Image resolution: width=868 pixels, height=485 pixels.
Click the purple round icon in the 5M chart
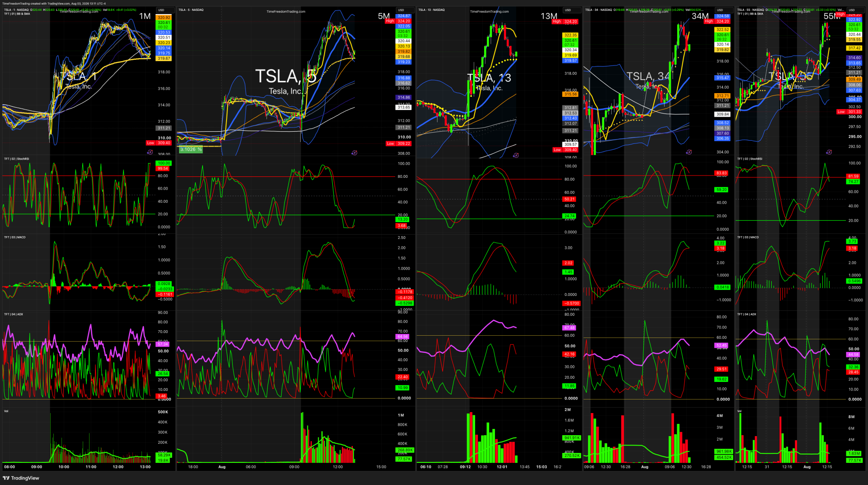[354, 153]
